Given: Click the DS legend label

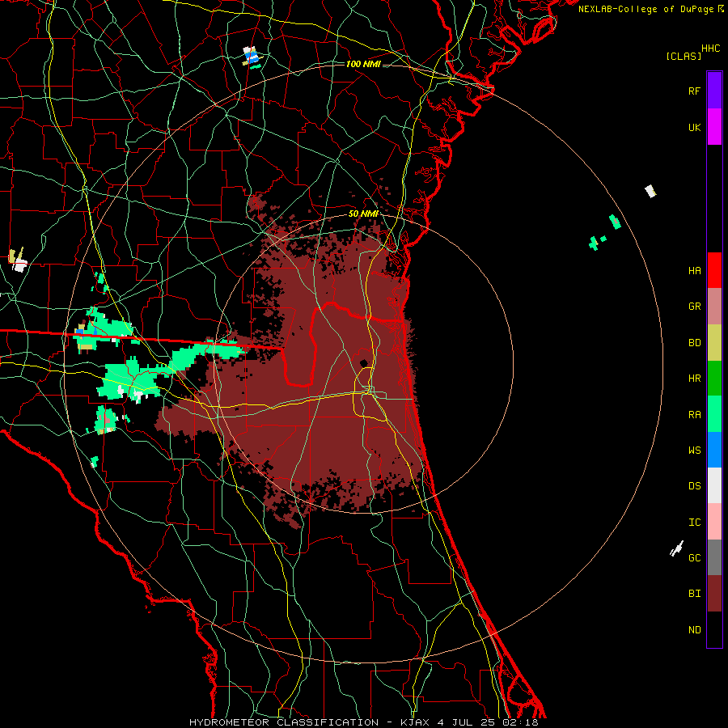Looking at the screenshot, I should coord(695,486).
